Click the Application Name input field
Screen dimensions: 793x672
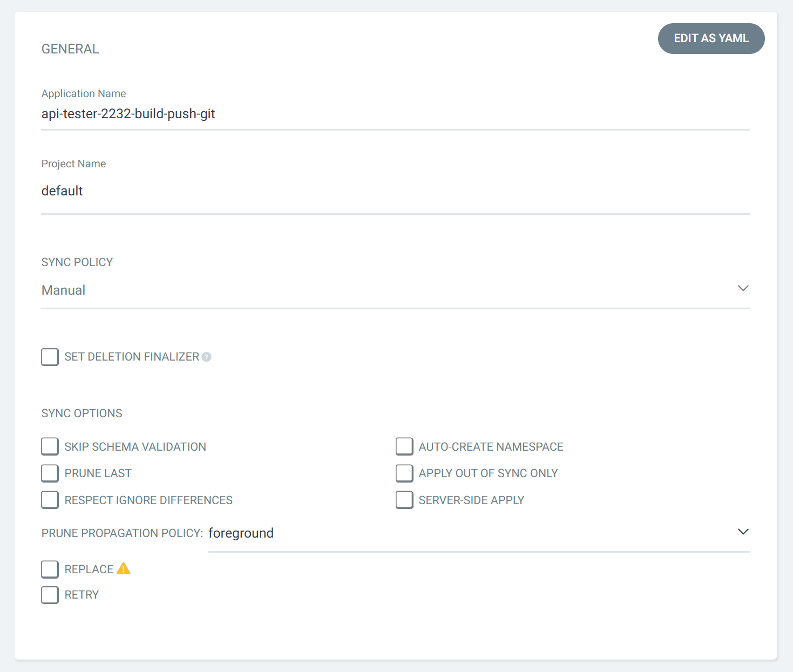pyautogui.click(x=395, y=114)
